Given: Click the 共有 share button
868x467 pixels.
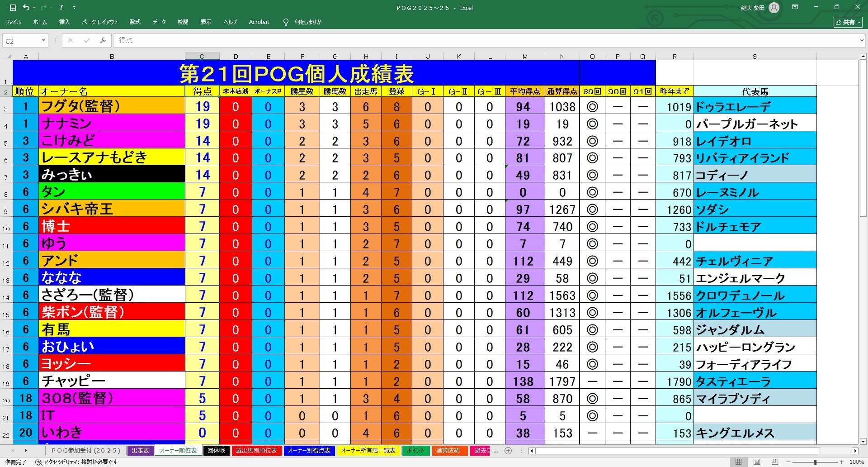Looking at the screenshot, I should (x=848, y=22).
